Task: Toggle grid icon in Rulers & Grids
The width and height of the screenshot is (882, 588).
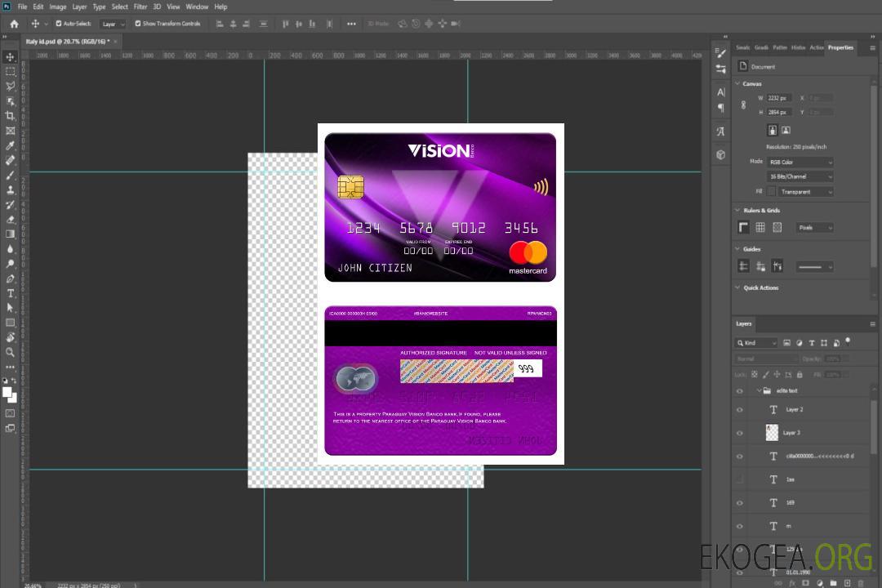Action: (760, 227)
